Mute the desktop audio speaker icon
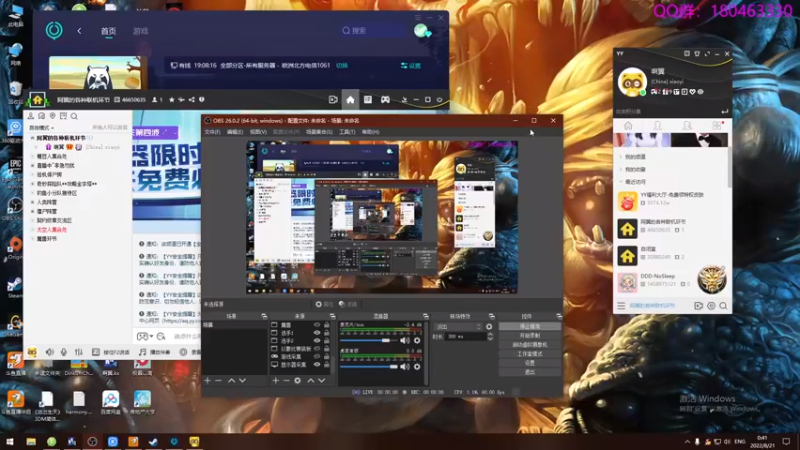This screenshot has height=450, width=800. point(405,367)
